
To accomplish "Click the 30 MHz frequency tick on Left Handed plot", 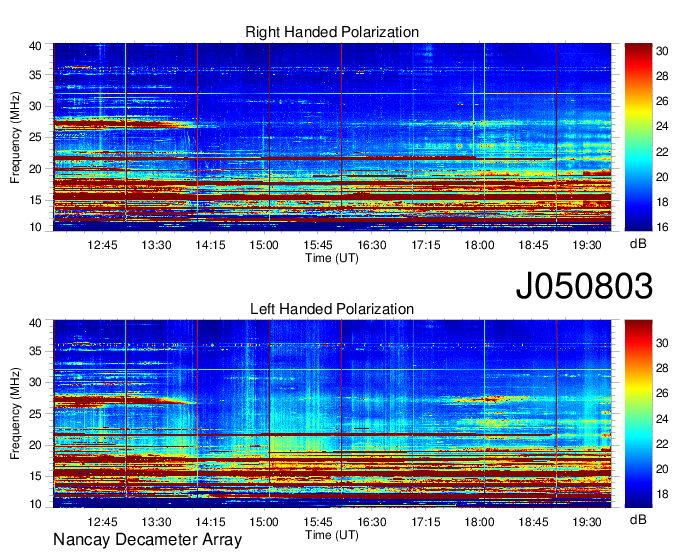I will coord(35,382).
